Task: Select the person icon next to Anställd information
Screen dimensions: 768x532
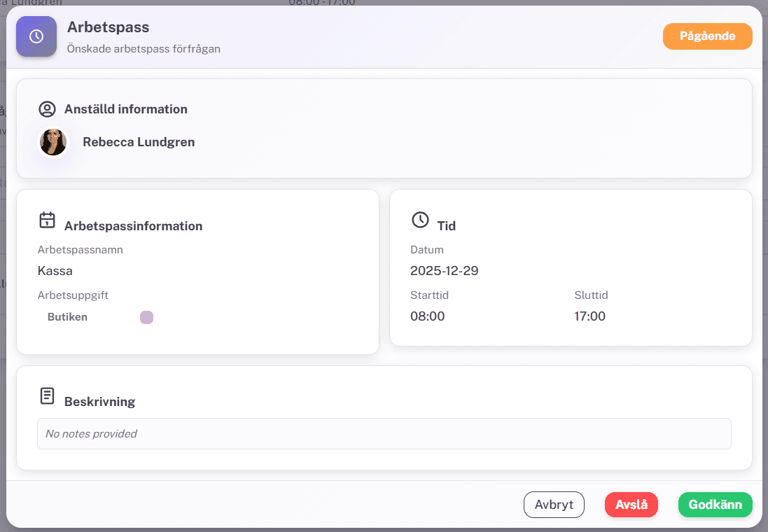Action: pyautogui.click(x=47, y=109)
